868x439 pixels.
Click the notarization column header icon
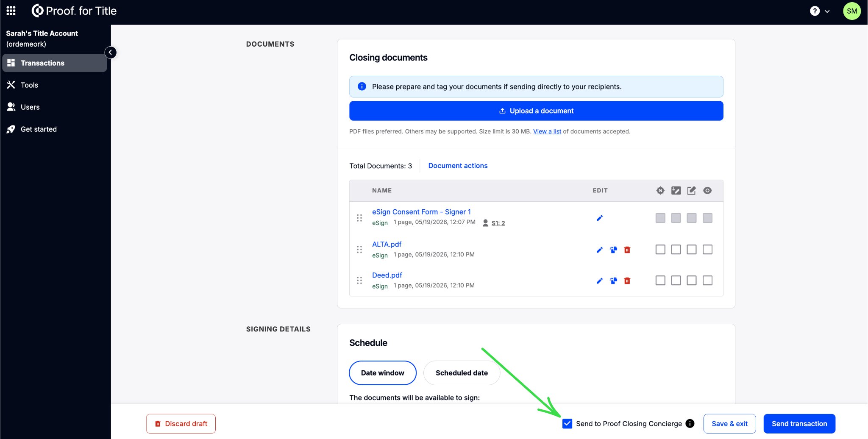pos(660,191)
